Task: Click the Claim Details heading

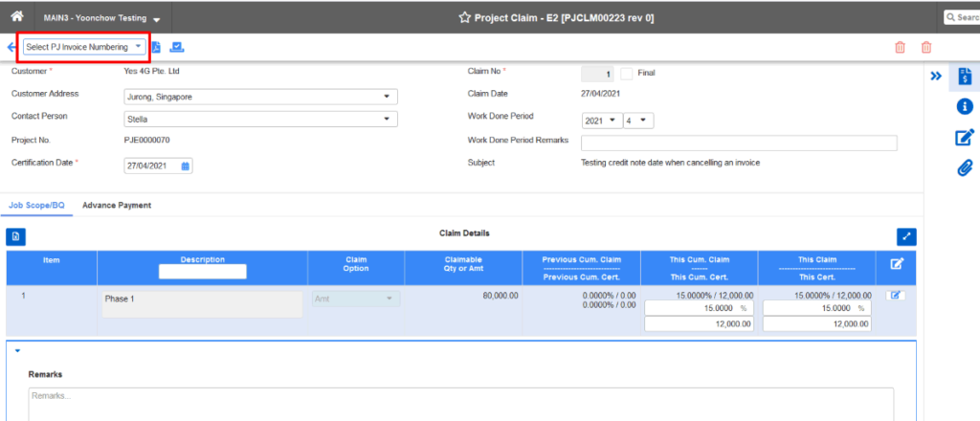Action: (464, 233)
